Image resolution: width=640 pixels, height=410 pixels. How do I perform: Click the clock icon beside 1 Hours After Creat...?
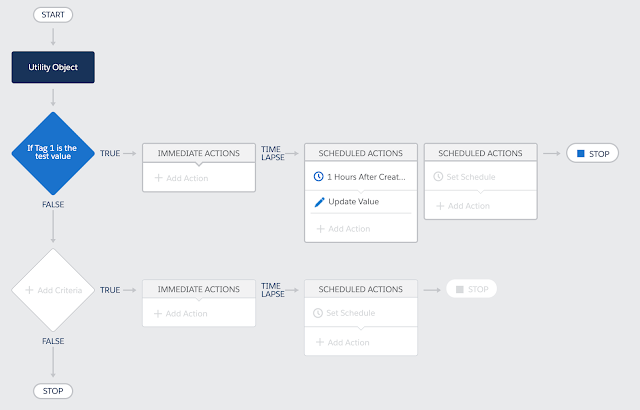(x=318, y=177)
